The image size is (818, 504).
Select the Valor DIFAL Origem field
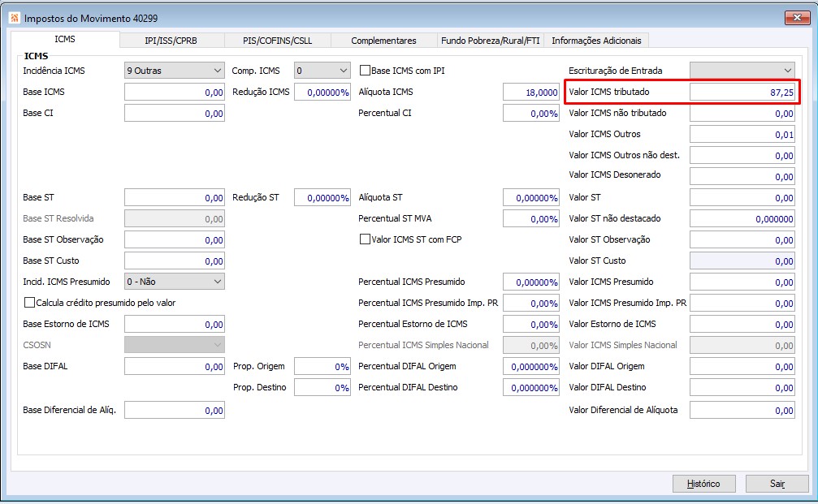(x=742, y=366)
